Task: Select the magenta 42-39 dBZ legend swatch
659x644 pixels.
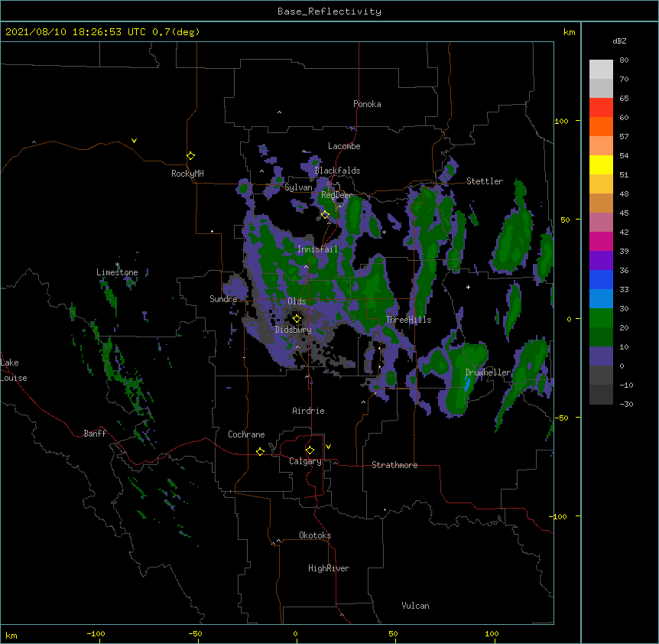Action: pyautogui.click(x=601, y=241)
